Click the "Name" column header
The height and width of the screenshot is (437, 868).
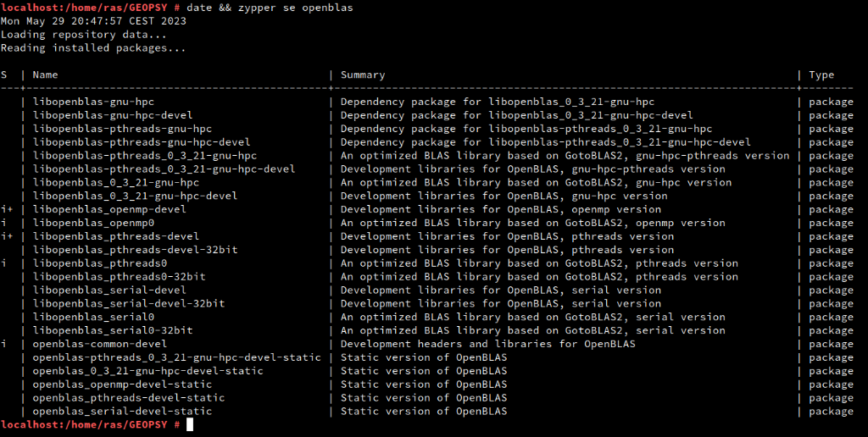45,75
